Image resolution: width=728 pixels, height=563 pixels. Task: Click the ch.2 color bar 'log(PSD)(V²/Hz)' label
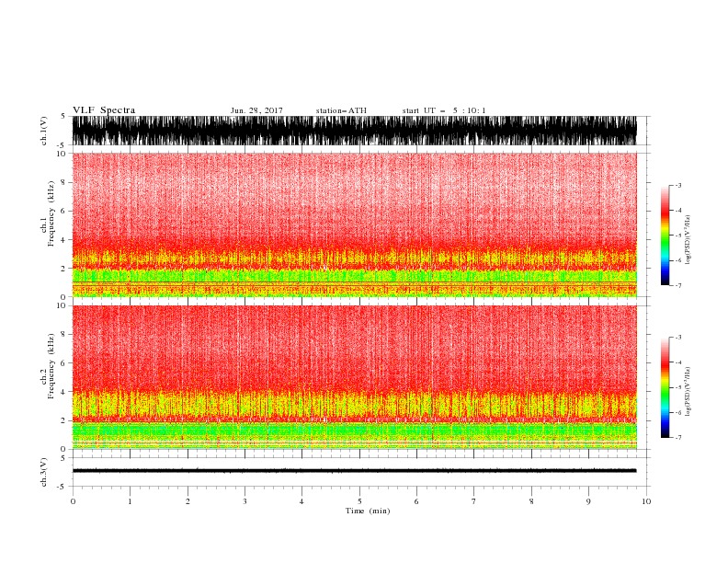688,392
